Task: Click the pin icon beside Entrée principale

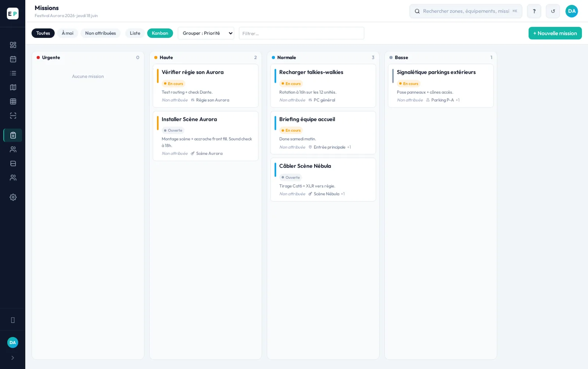Action: (x=310, y=147)
